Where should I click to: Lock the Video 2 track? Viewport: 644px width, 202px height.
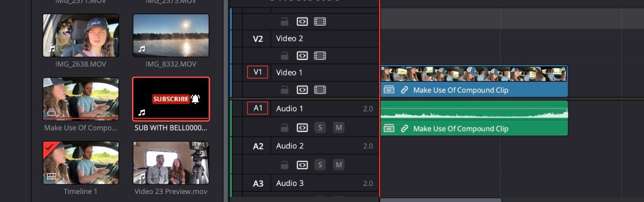(x=285, y=56)
